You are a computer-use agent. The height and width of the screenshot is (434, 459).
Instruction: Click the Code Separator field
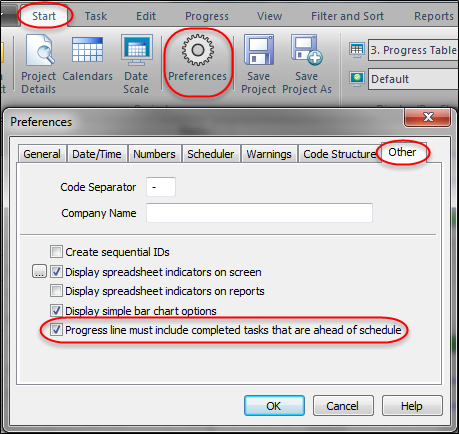pyautogui.click(x=161, y=187)
